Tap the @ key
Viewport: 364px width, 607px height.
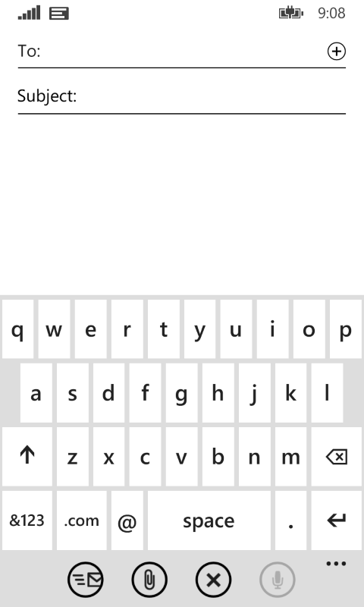127,521
